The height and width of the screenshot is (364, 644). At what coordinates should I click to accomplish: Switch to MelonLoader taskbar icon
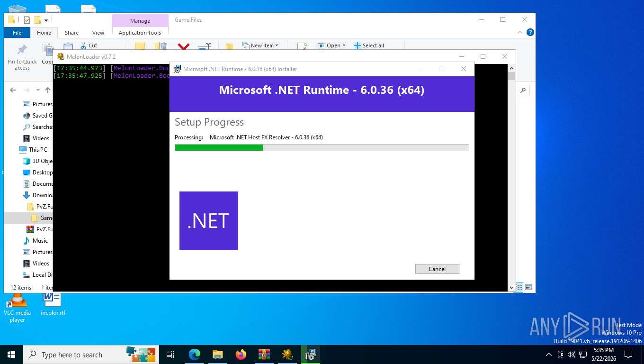pos(287,355)
